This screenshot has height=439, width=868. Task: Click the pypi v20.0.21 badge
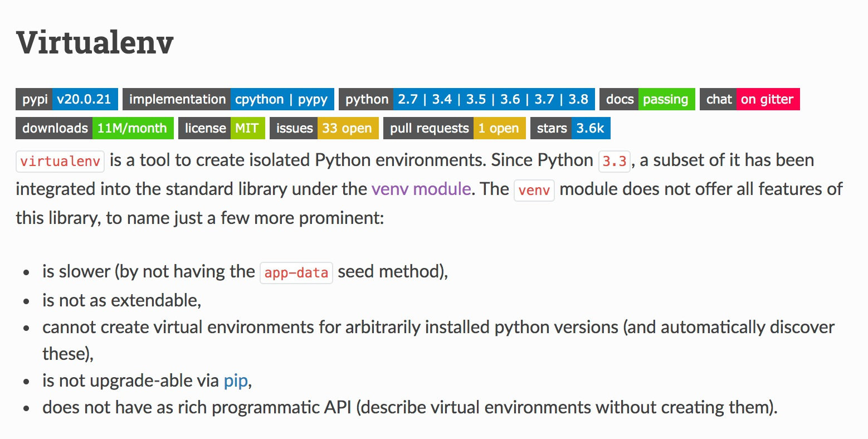tap(67, 99)
